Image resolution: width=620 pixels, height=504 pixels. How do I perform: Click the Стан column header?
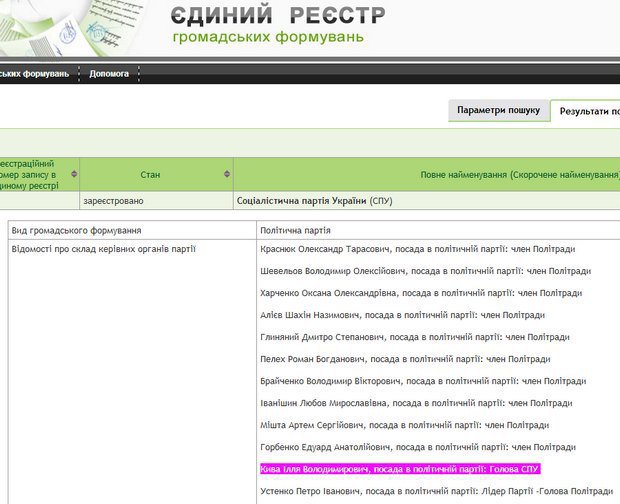150,174
